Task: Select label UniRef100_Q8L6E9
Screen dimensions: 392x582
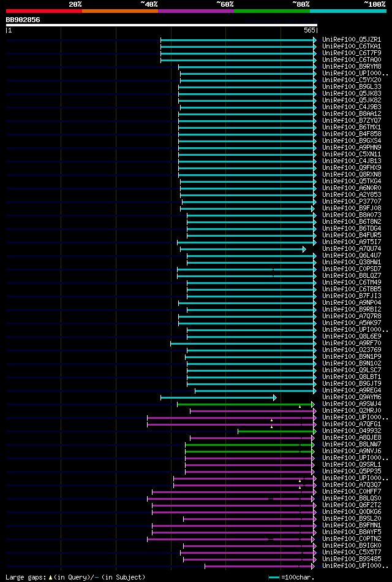Action: tap(352, 336)
